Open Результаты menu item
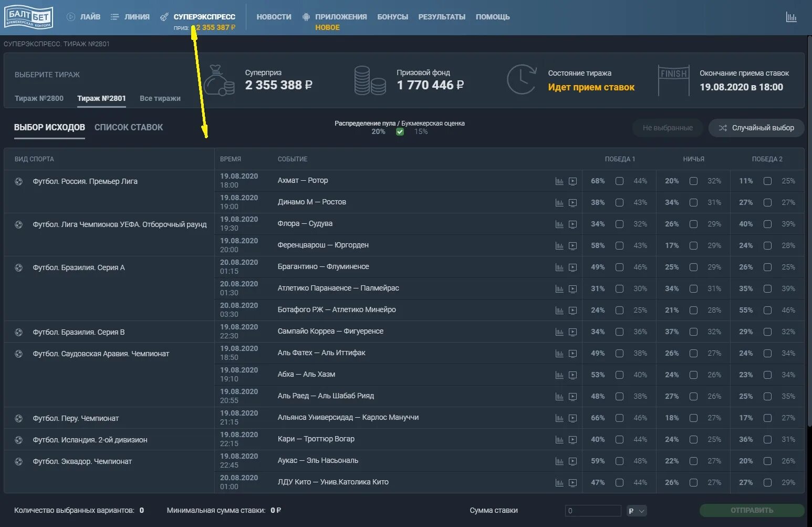The width and height of the screenshot is (812, 527). pos(442,17)
